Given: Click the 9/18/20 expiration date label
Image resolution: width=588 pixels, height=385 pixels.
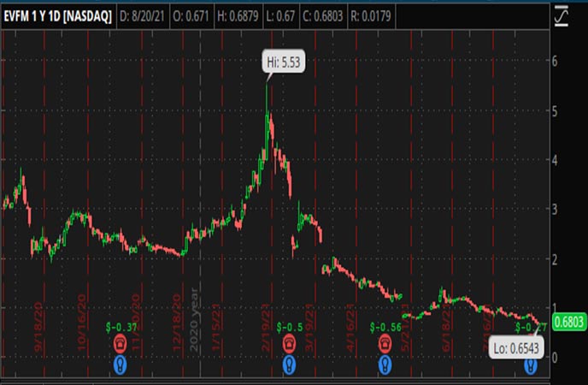Looking at the screenshot, I should click(x=39, y=326).
